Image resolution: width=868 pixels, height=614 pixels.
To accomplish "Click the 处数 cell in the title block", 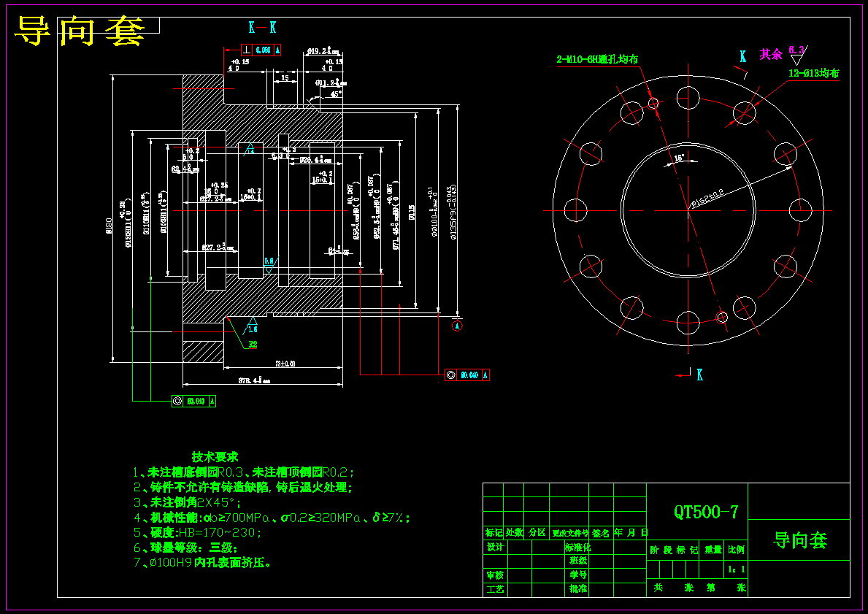I will [x=514, y=533].
